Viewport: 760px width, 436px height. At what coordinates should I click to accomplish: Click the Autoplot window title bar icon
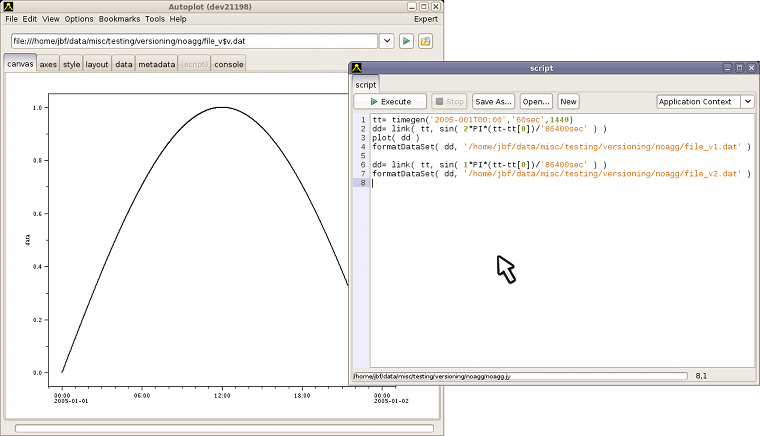pos(9,7)
